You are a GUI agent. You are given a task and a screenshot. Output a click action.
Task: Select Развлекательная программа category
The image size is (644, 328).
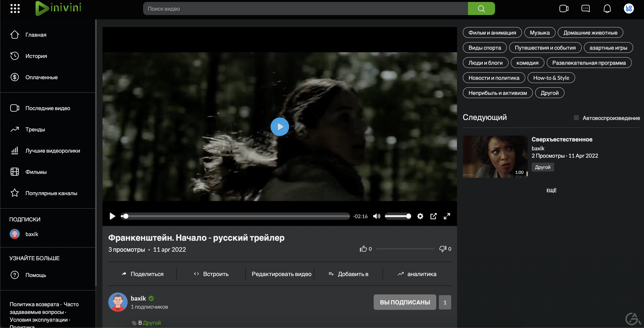pos(589,63)
